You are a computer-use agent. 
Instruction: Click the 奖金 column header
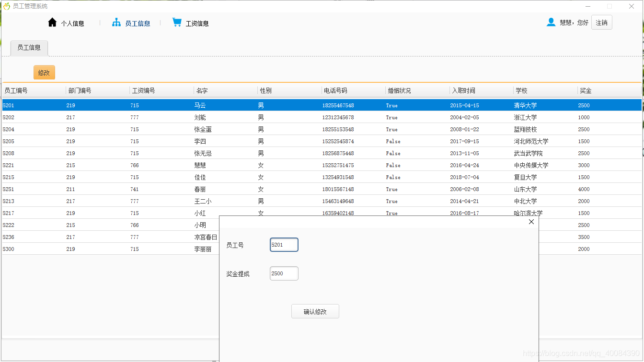coord(609,90)
